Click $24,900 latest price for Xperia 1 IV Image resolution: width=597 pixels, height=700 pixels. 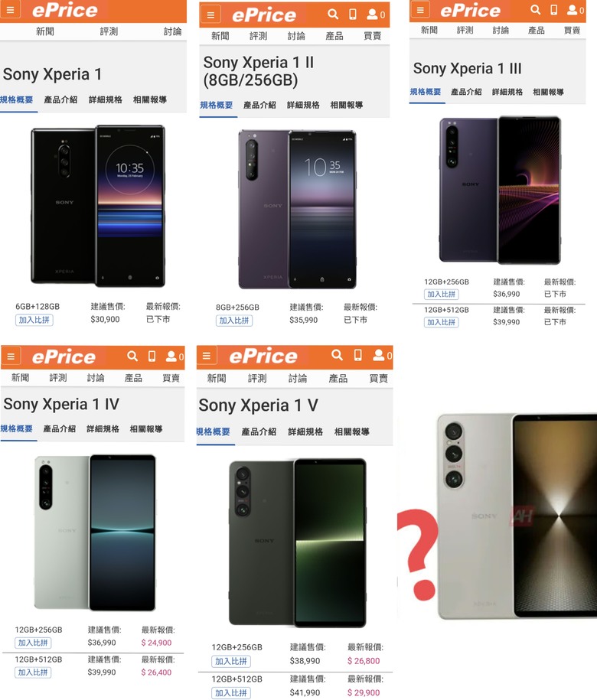pyautogui.click(x=156, y=643)
